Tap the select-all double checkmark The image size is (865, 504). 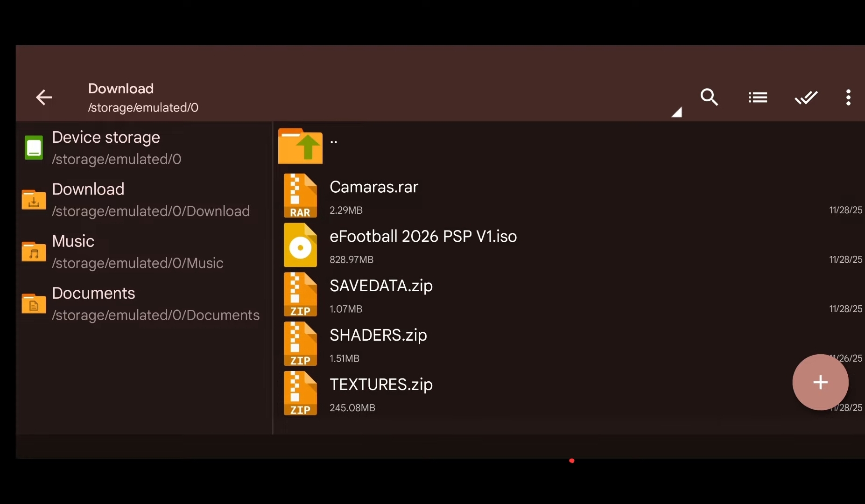(806, 98)
